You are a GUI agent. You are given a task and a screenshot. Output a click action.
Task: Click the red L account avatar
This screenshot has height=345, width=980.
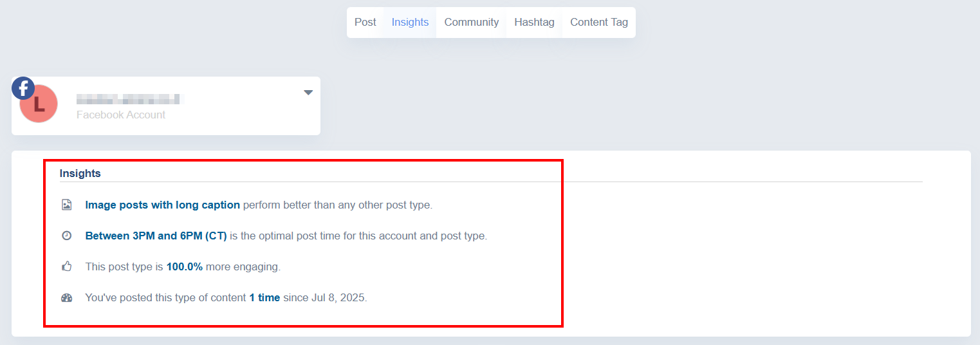point(39,104)
